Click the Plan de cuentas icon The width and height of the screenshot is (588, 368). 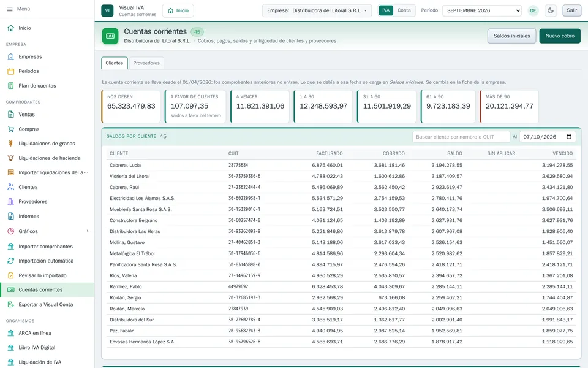11,86
